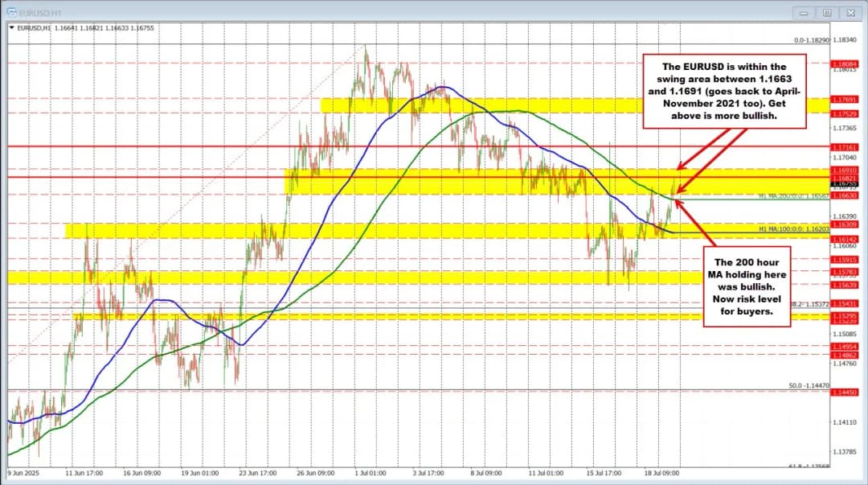Click the H1 MA 100 label 1.16203
The image size is (868, 485).
[x=792, y=229]
